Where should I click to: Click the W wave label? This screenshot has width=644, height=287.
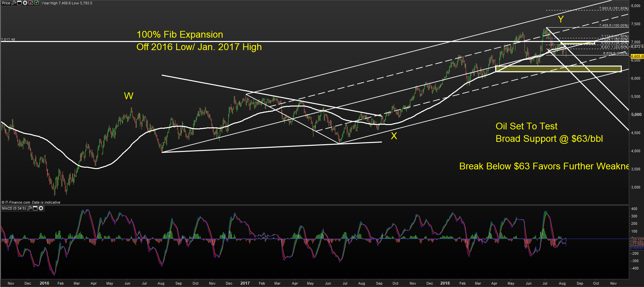coord(129,96)
